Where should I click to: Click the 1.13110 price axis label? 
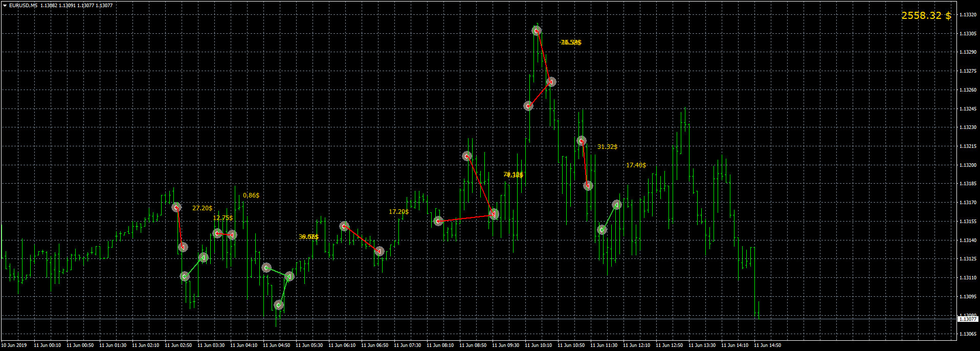pos(967,278)
